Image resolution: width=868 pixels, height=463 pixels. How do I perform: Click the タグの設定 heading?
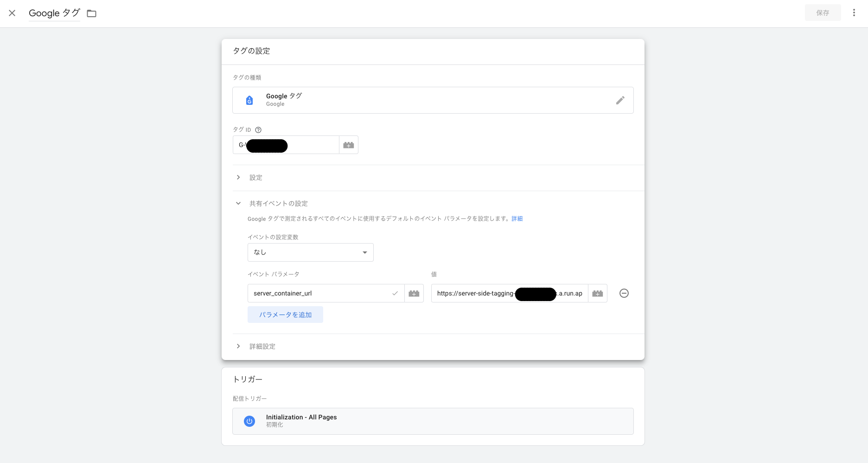click(251, 51)
